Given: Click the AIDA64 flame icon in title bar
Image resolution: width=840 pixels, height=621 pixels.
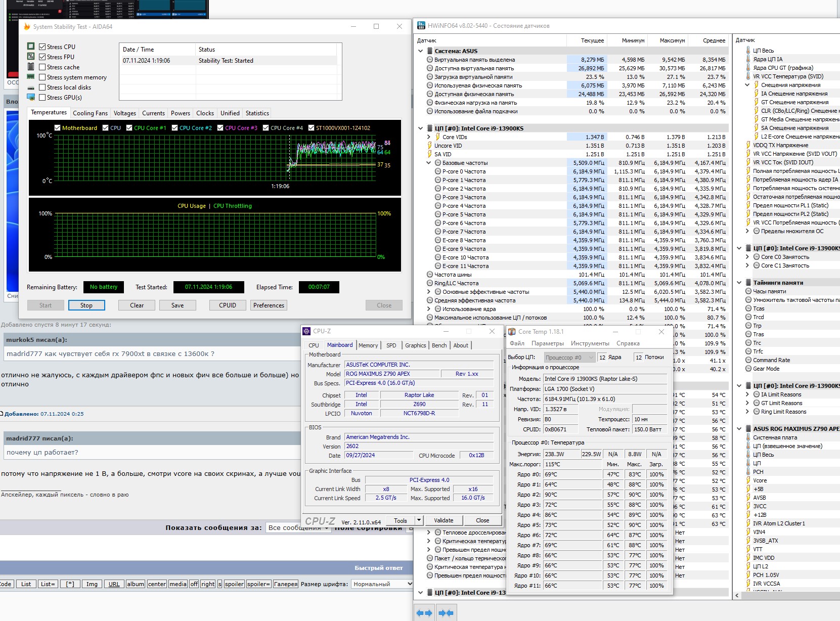Looking at the screenshot, I should pyautogui.click(x=27, y=27).
